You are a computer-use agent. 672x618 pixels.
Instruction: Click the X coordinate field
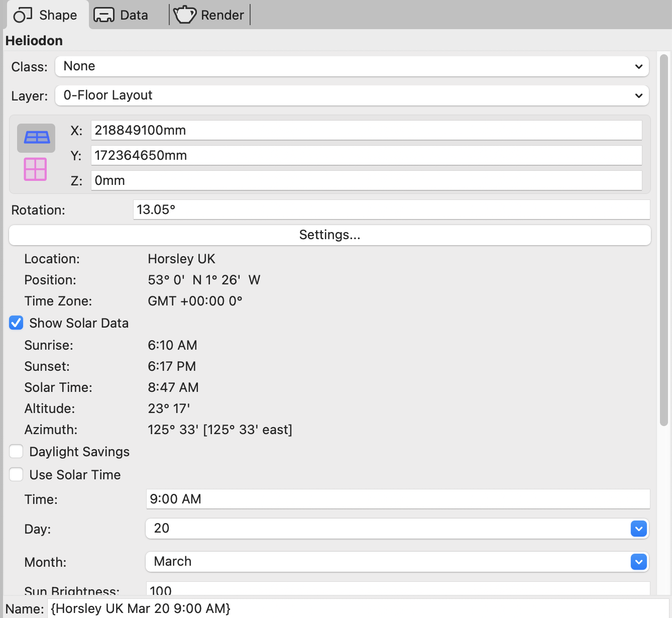[366, 130]
